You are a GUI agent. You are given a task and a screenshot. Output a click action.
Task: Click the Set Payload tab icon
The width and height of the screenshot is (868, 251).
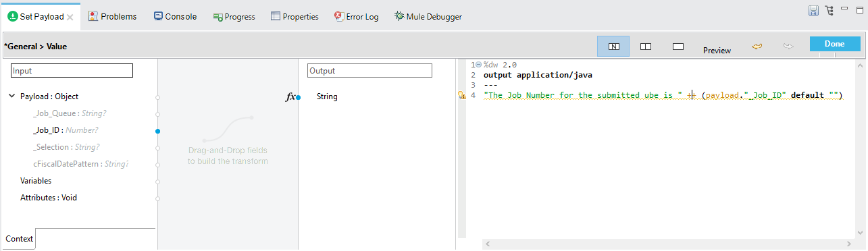[x=12, y=16]
